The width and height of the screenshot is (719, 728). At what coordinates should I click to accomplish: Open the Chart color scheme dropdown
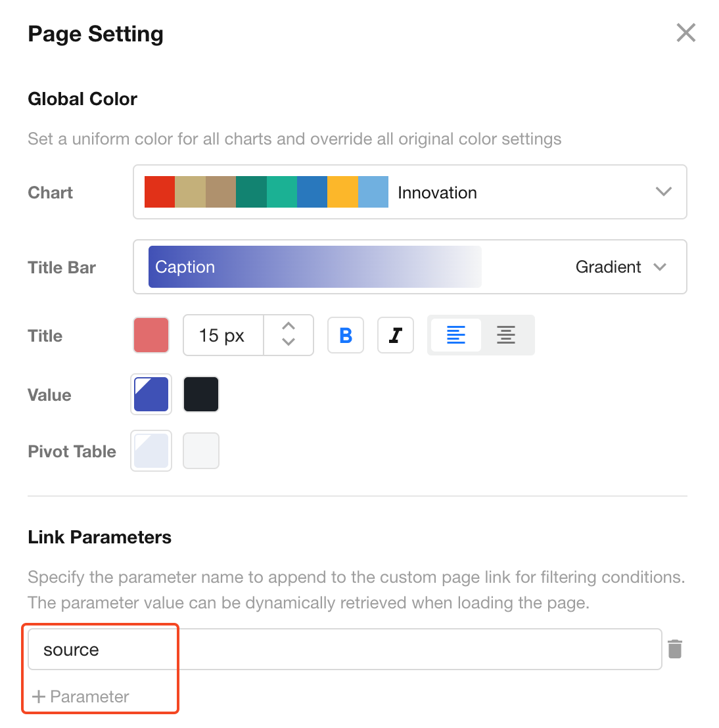click(x=663, y=192)
